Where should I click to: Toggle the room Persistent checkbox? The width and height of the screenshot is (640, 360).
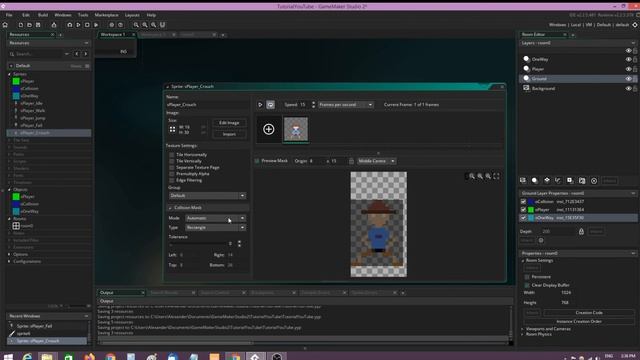(x=527, y=277)
